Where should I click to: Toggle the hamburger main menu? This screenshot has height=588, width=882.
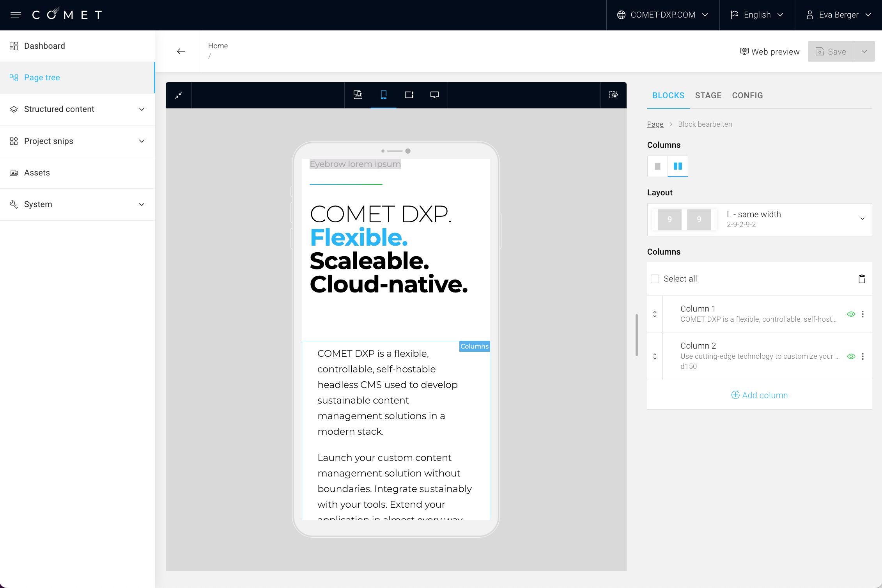coord(16,15)
